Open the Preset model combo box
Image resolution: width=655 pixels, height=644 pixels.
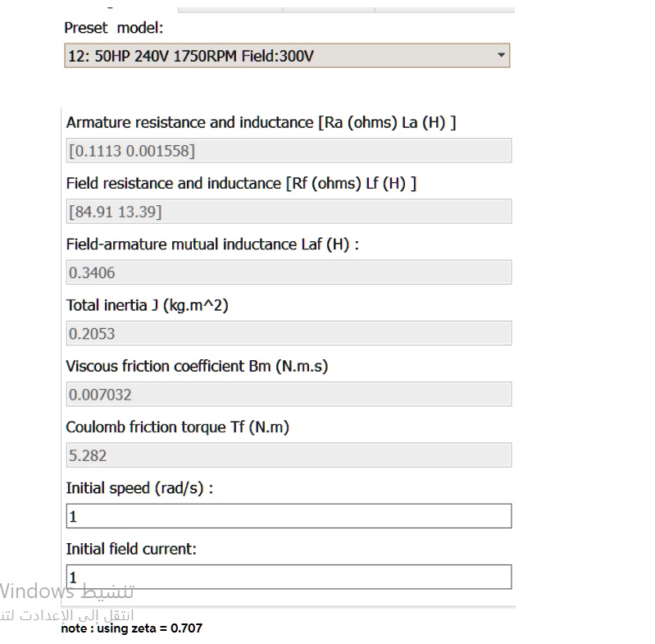(x=287, y=56)
